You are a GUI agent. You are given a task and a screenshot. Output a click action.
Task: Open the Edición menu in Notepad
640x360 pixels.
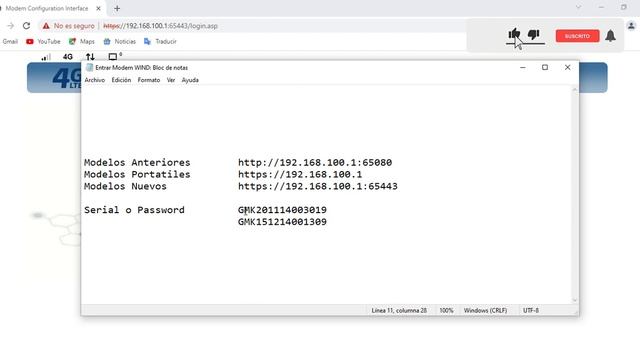(121, 80)
